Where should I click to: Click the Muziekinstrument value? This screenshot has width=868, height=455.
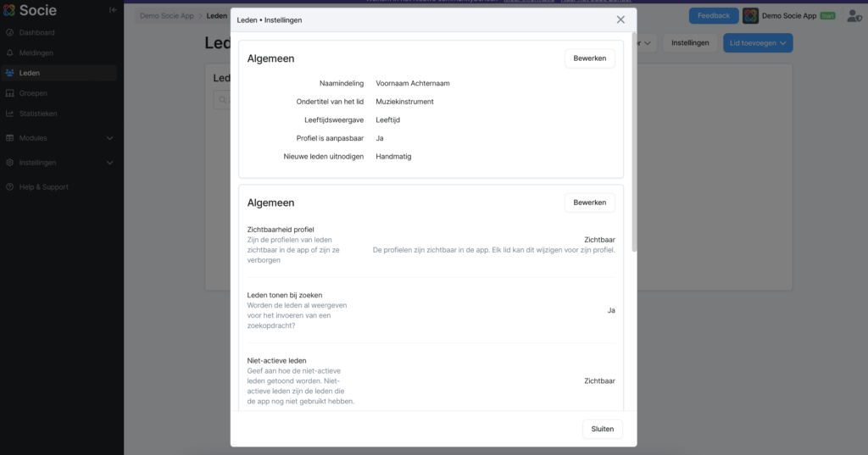pos(404,102)
